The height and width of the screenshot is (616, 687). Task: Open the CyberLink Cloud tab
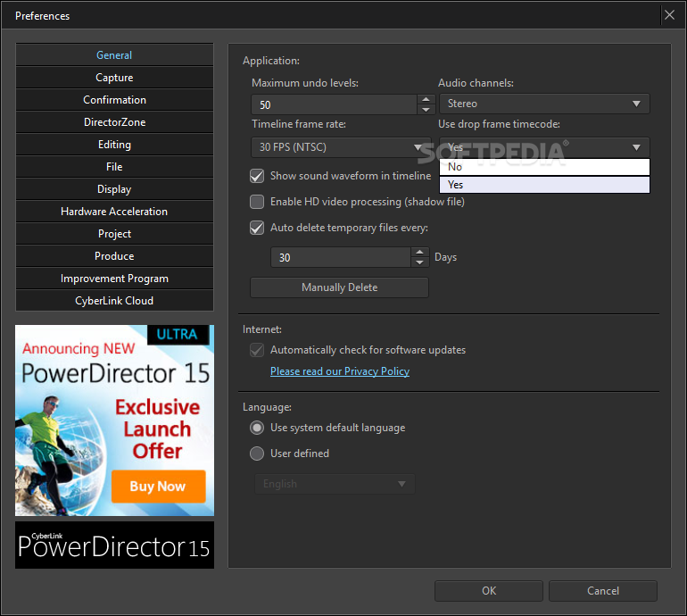click(114, 301)
